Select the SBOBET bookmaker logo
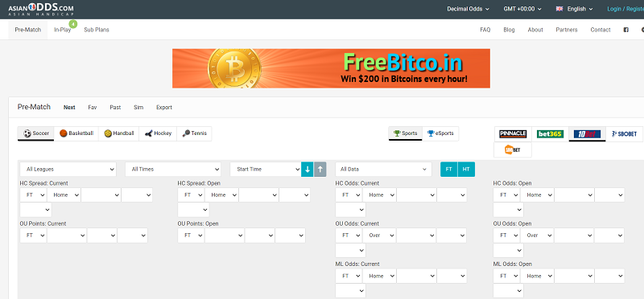Screen dimensions: 644x299 click(624, 133)
